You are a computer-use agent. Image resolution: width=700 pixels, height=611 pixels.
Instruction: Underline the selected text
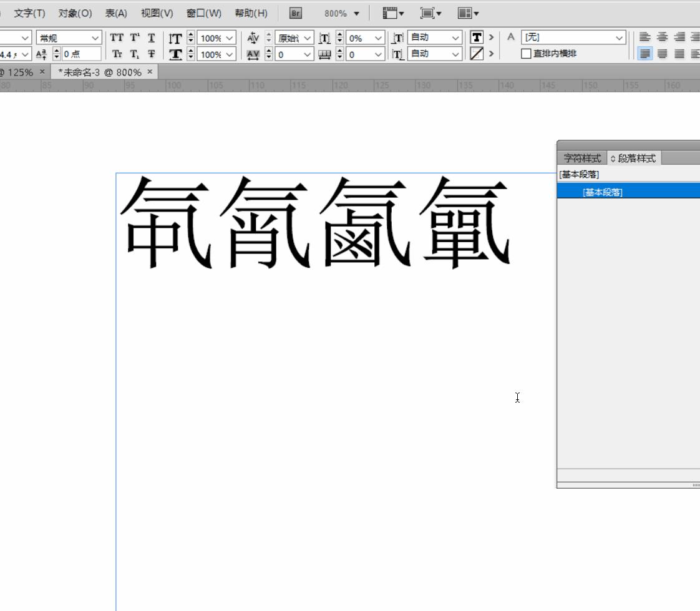pyautogui.click(x=151, y=37)
